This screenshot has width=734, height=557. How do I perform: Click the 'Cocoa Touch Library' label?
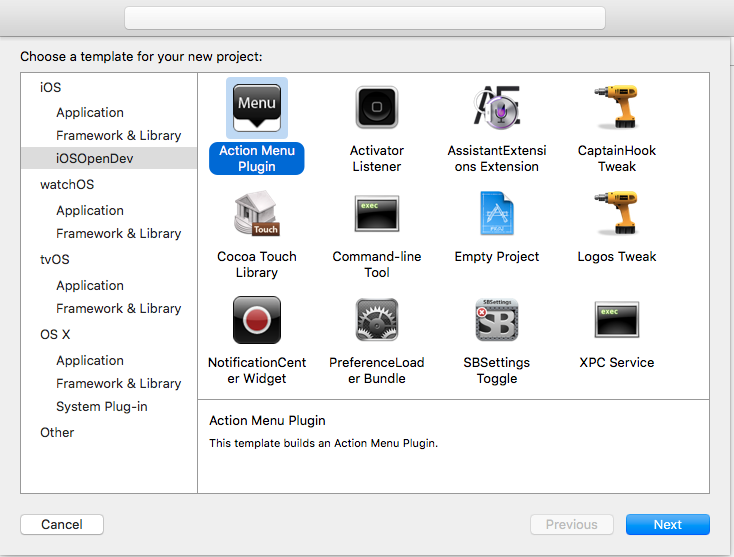(257, 264)
